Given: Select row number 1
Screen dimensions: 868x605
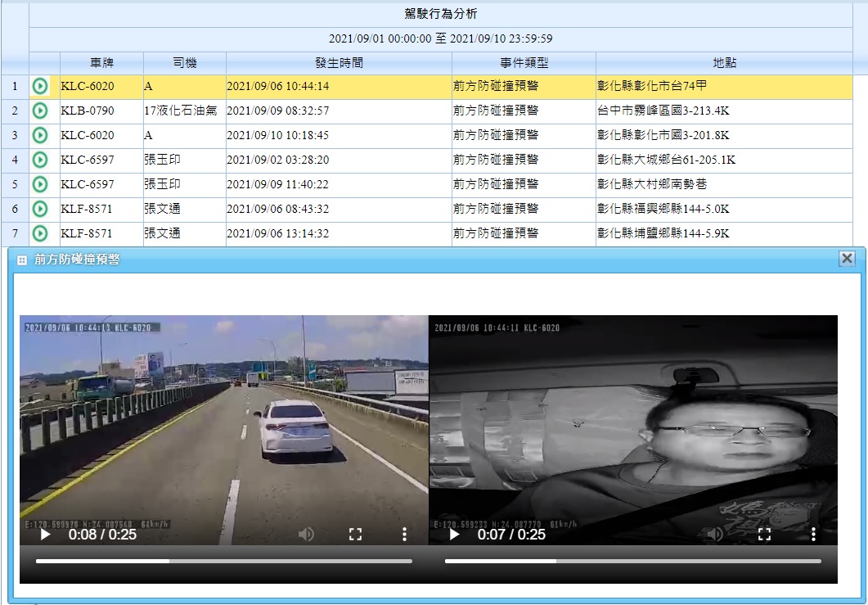Looking at the screenshot, I should click(x=15, y=87).
